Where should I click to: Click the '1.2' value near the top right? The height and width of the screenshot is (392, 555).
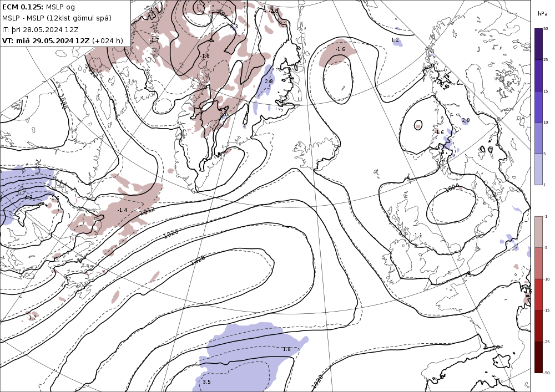pyautogui.click(x=395, y=40)
